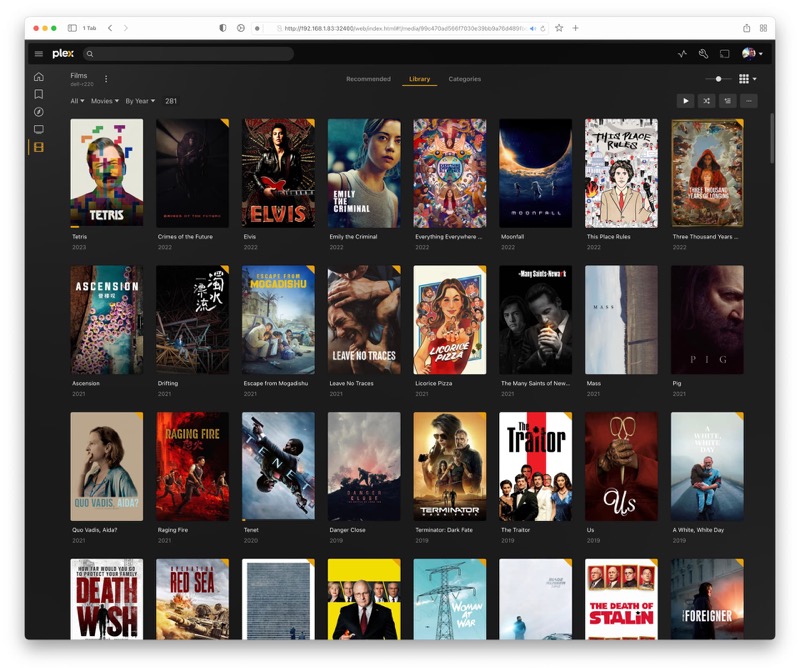Open the Plex hamburger menu

(39, 54)
